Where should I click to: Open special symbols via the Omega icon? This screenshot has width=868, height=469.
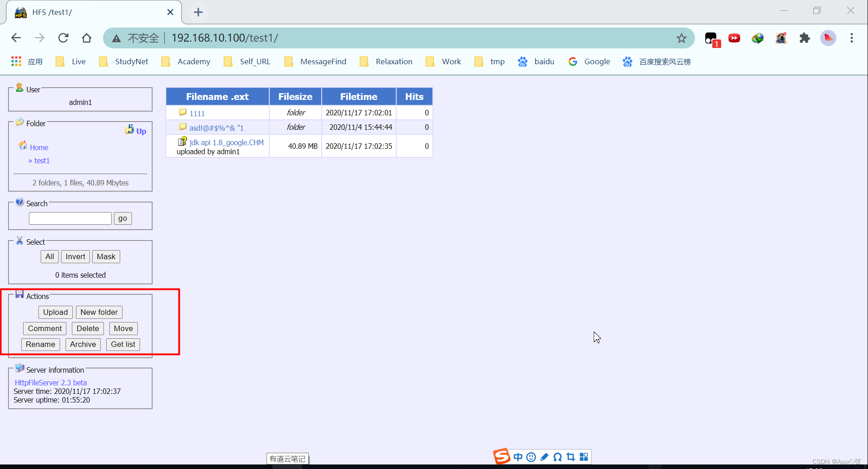pyautogui.click(x=557, y=457)
